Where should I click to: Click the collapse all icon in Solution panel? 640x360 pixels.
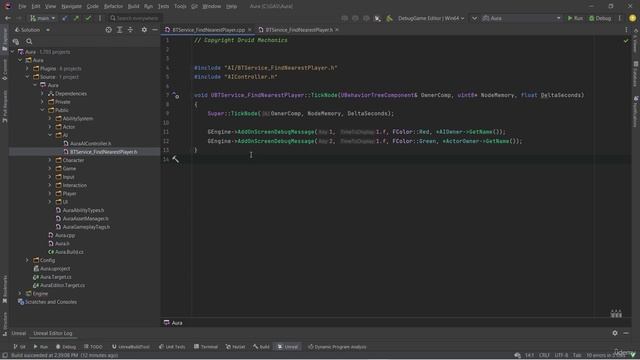(130, 30)
